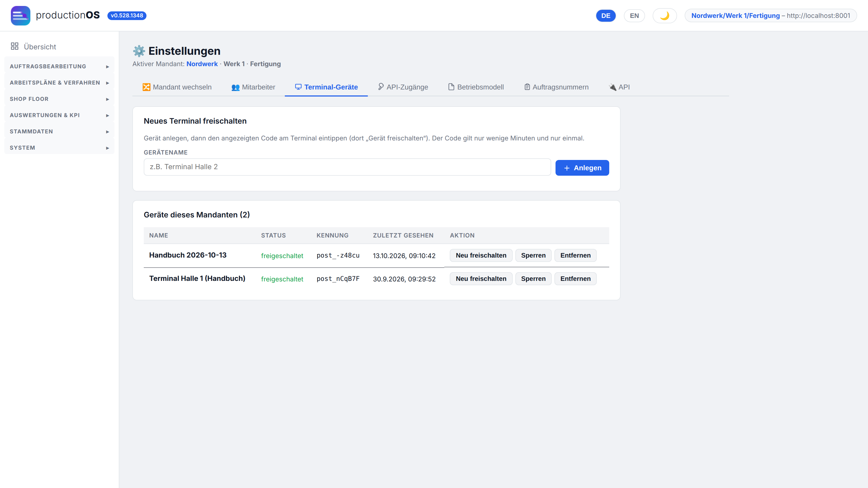The height and width of the screenshot is (488, 868).
Task: Expand the Shop Floor section
Action: pos(59,99)
